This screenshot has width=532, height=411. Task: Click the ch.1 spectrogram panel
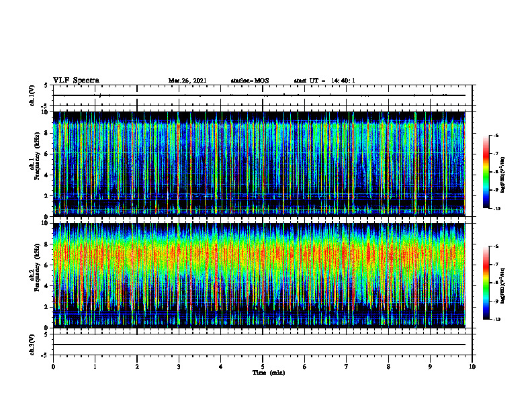click(x=259, y=164)
